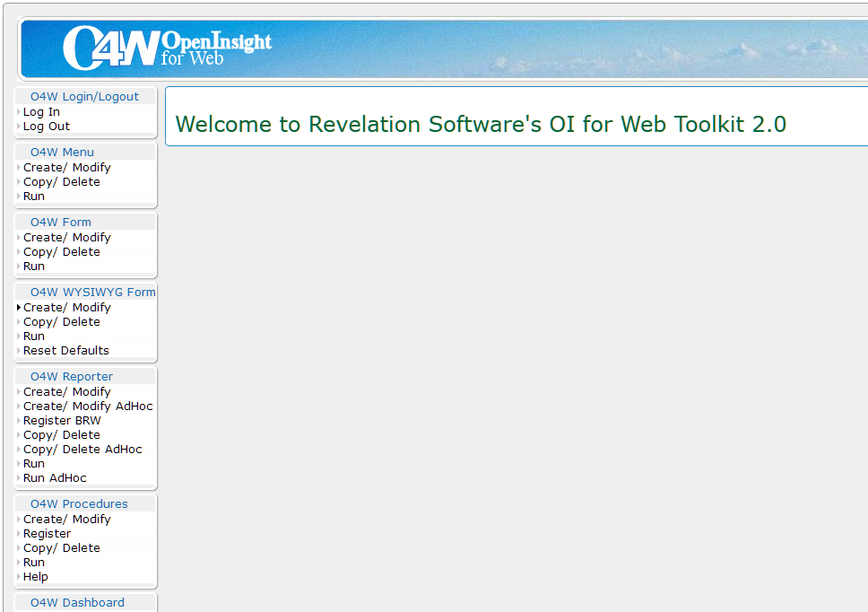Click the black arrow beside WYSIWYG Create/ Modify

coord(19,308)
